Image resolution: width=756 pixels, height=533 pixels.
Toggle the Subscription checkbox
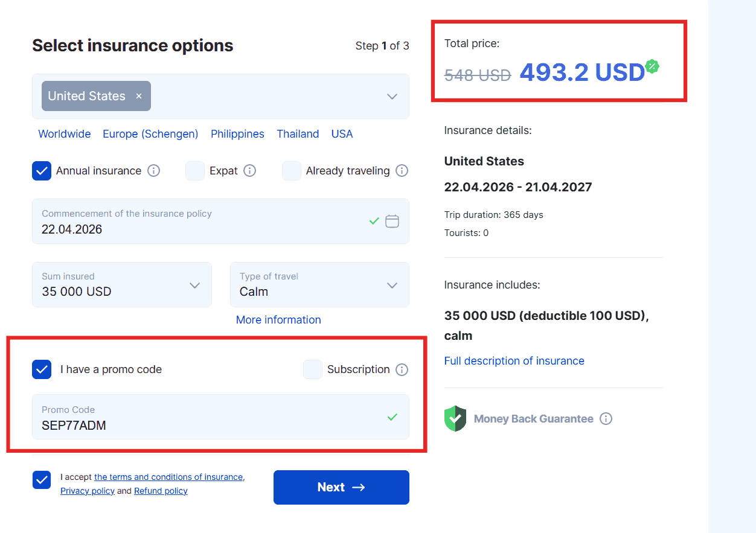coord(313,369)
